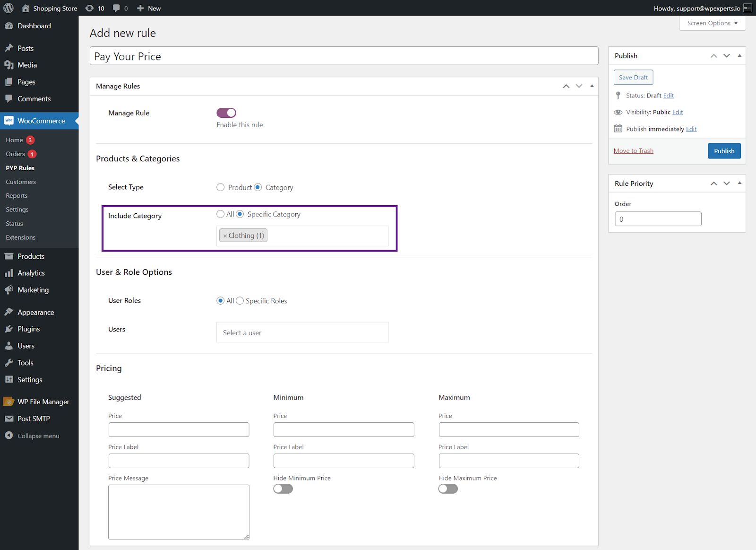Edit the Publish immediately schedule
756x550 pixels.
click(691, 129)
